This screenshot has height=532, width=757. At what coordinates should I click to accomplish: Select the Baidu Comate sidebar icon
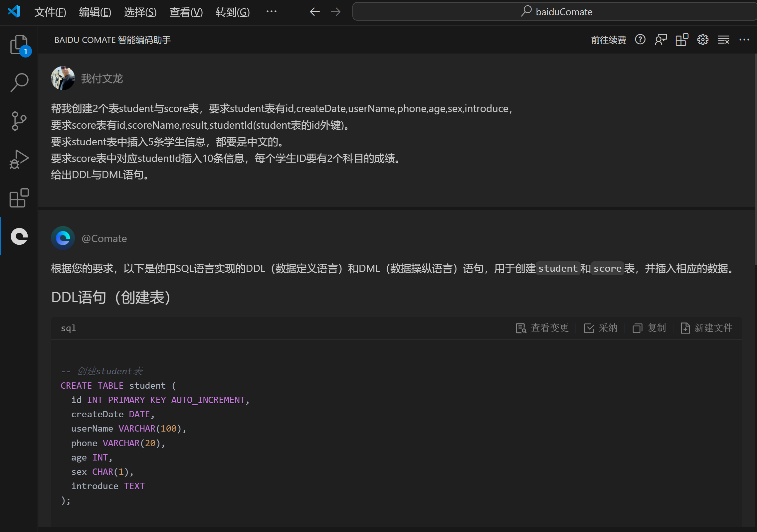coord(19,236)
